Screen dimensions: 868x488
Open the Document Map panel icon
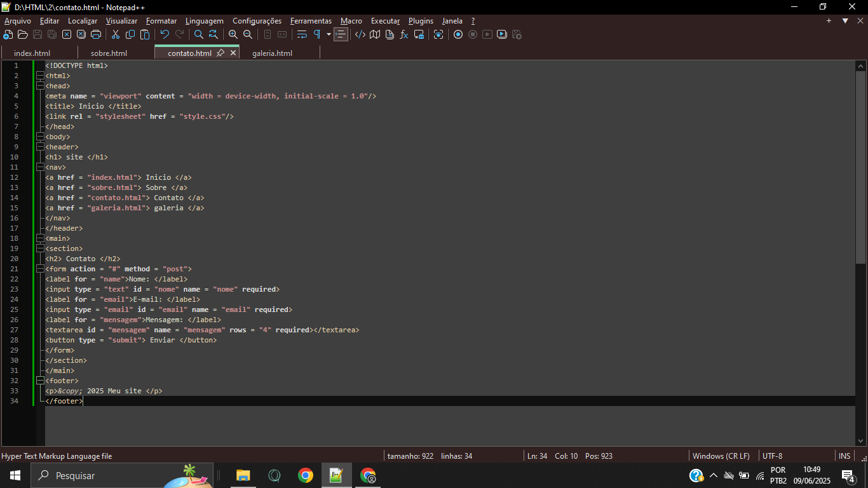[x=375, y=34]
